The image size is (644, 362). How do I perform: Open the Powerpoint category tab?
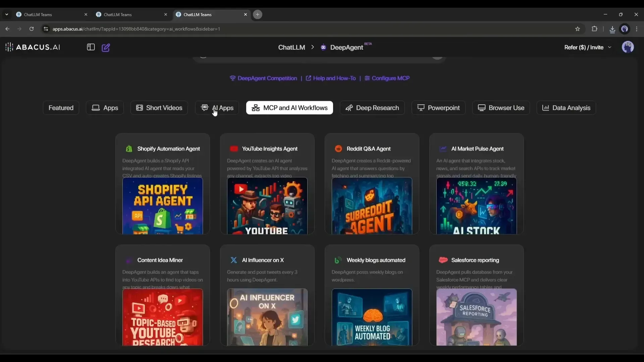click(x=438, y=108)
